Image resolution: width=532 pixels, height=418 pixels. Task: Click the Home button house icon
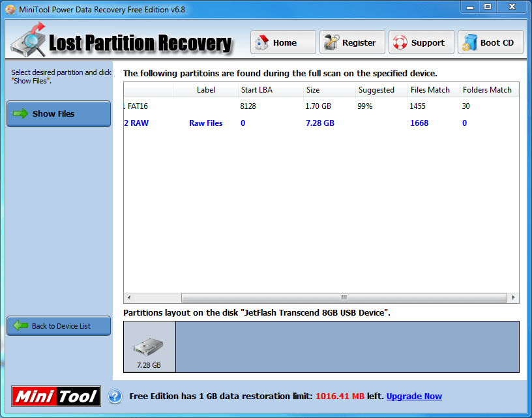261,42
